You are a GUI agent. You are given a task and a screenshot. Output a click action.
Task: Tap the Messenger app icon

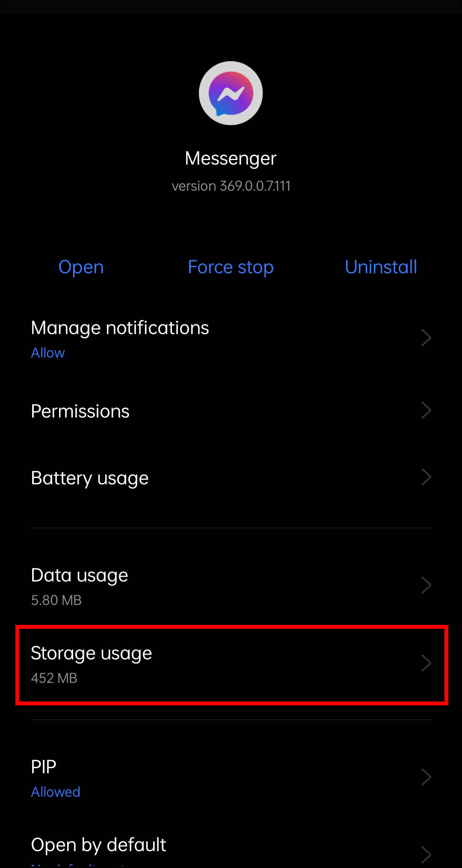click(231, 93)
